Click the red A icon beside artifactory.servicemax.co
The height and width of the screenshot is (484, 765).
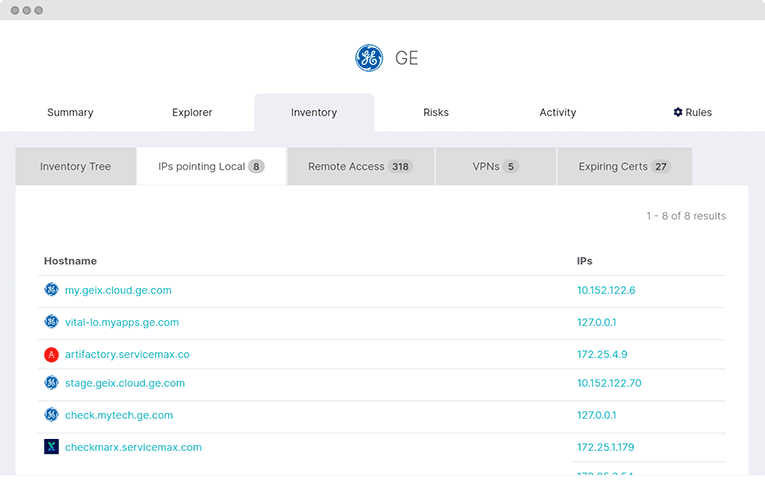(51, 354)
